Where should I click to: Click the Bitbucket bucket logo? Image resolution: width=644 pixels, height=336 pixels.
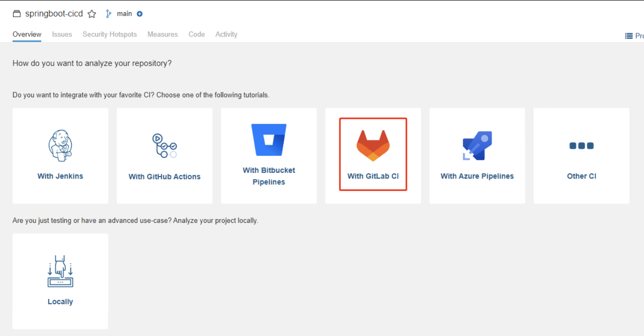pos(269,140)
